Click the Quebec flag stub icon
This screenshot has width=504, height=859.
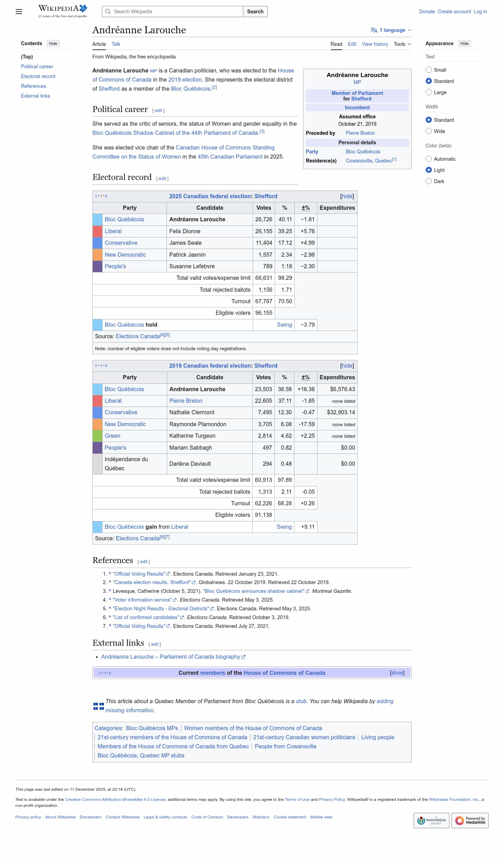[98, 706]
